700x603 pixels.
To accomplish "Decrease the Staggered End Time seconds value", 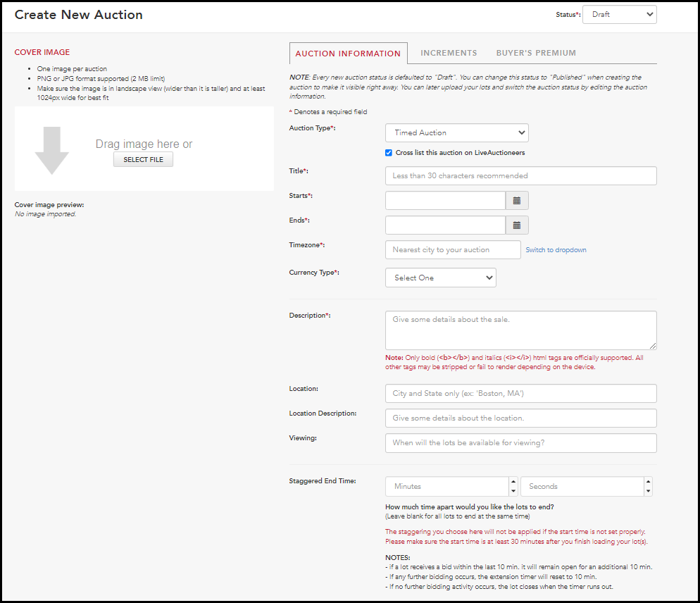I will point(648,491).
